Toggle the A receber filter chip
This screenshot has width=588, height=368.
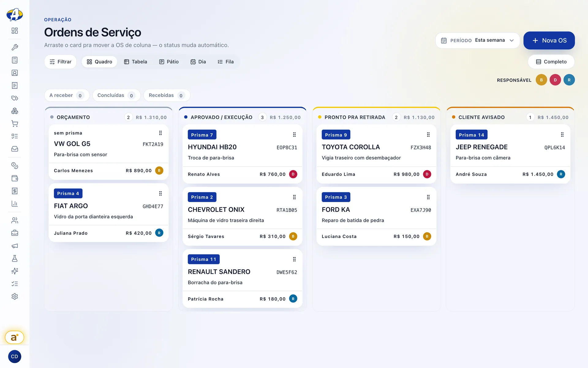point(67,95)
